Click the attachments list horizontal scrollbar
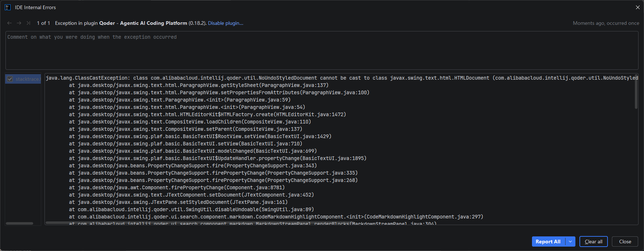644x251 pixels. [20, 223]
